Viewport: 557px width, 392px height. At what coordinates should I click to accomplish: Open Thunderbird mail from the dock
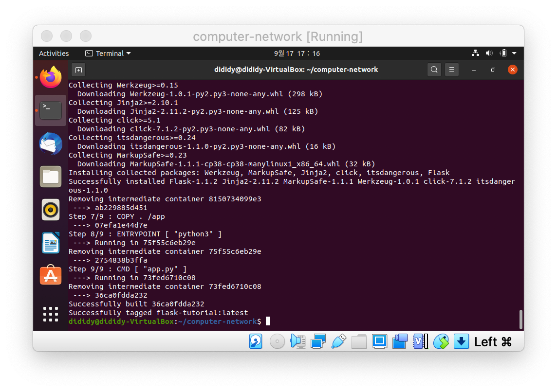click(x=51, y=143)
